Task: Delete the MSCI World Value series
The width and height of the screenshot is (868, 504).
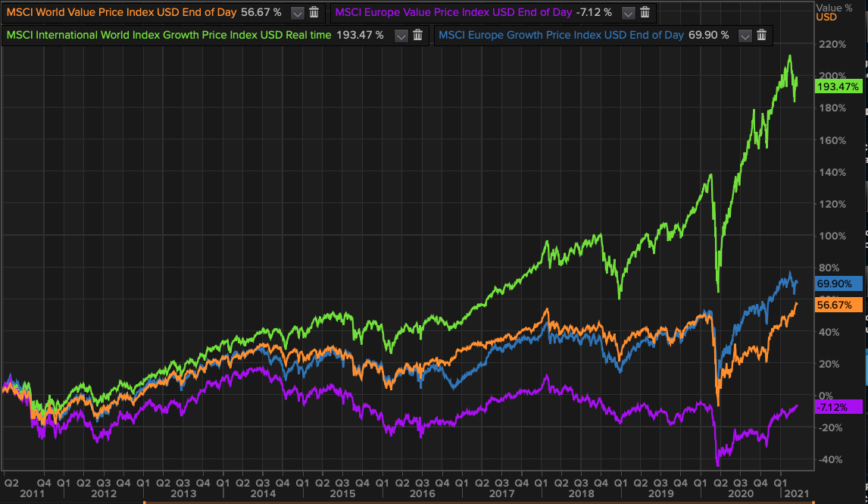Action: 314,12
